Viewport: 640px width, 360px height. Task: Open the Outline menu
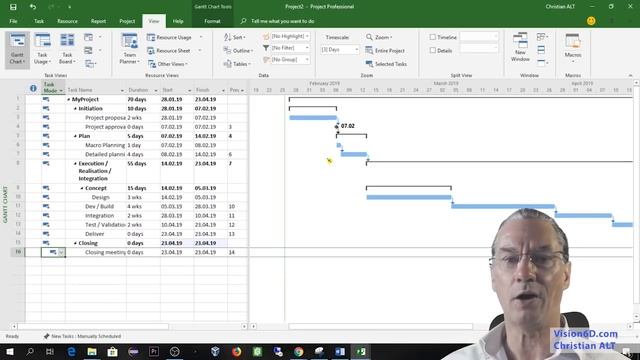click(x=238, y=51)
